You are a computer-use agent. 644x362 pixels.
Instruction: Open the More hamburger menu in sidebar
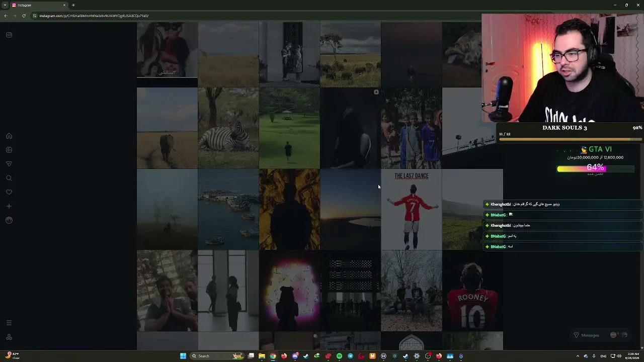pyautogui.click(x=9, y=323)
